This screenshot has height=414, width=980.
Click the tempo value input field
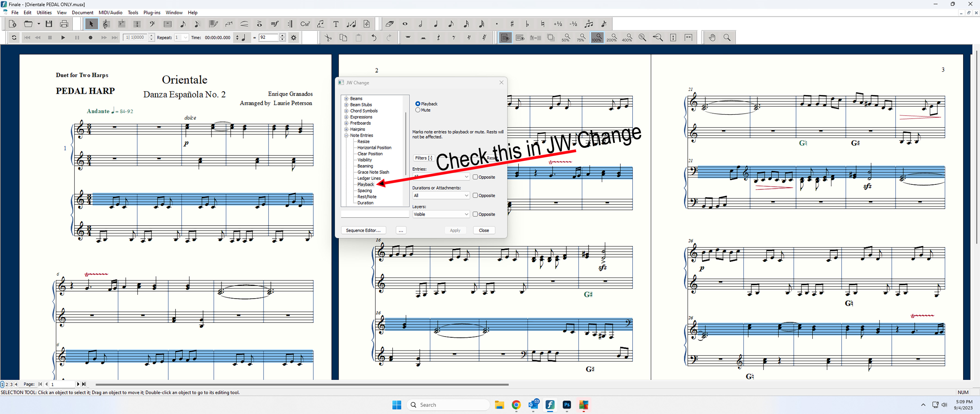(x=269, y=37)
